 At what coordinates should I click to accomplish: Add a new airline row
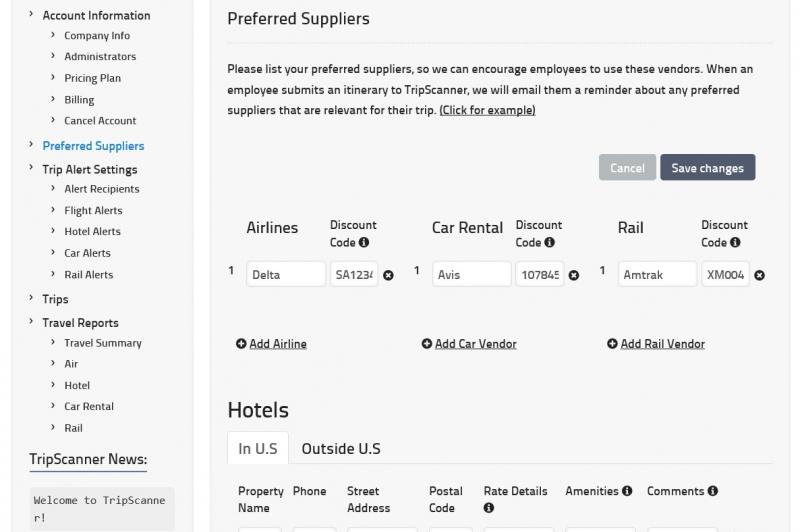pyautogui.click(x=271, y=344)
